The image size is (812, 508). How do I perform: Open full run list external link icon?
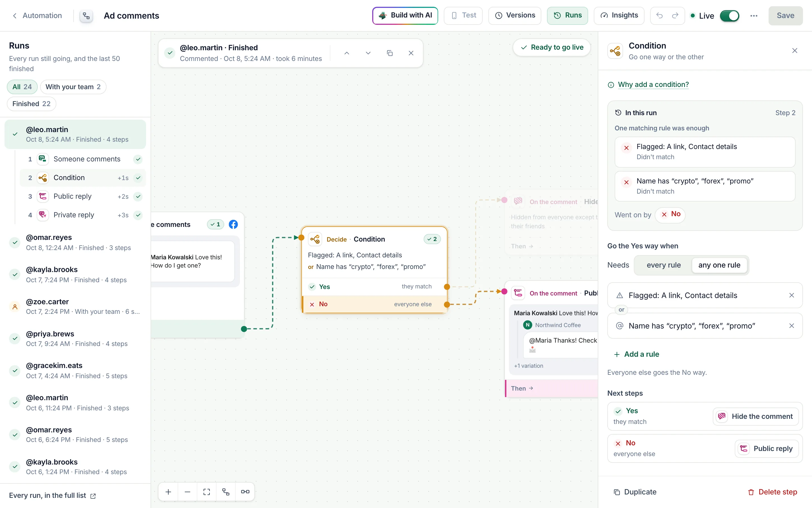pos(93,496)
